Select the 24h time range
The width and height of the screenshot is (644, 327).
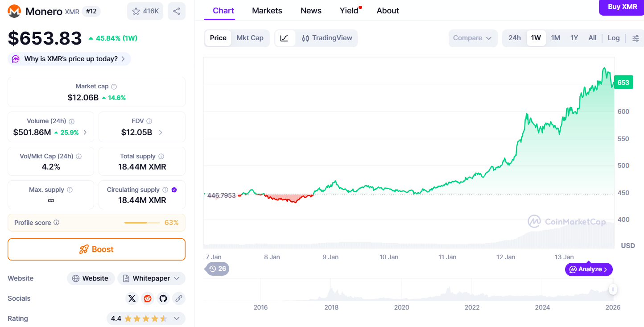514,38
